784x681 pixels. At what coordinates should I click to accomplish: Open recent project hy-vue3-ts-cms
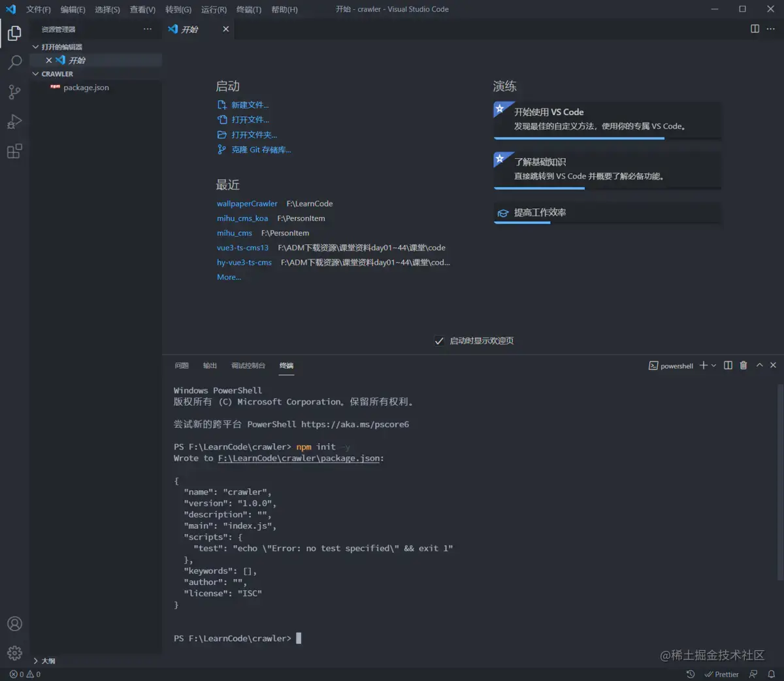pyautogui.click(x=244, y=263)
